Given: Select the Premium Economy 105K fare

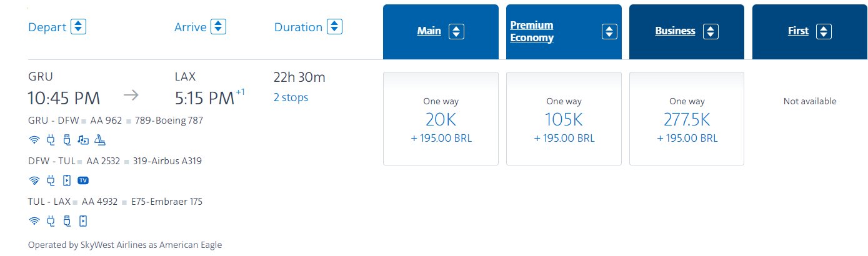Looking at the screenshot, I should (x=564, y=119).
